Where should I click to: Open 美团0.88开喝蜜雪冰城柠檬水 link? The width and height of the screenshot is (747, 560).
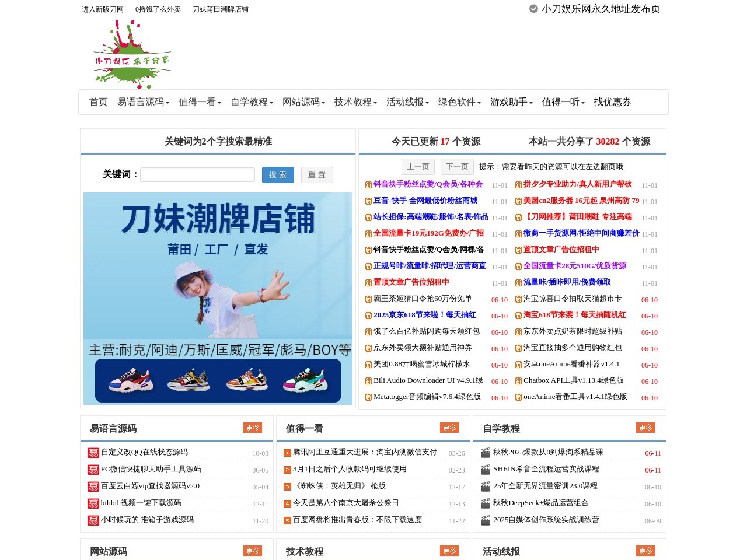pos(422,364)
